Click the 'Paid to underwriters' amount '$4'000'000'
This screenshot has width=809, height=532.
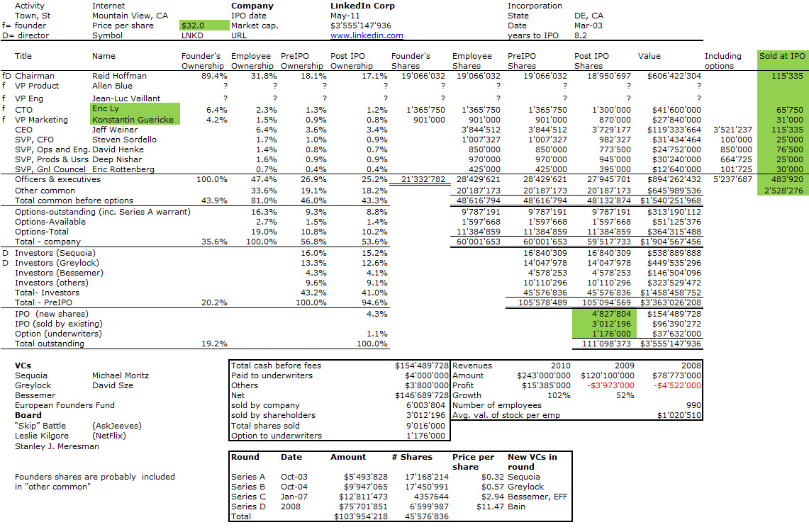coord(427,375)
